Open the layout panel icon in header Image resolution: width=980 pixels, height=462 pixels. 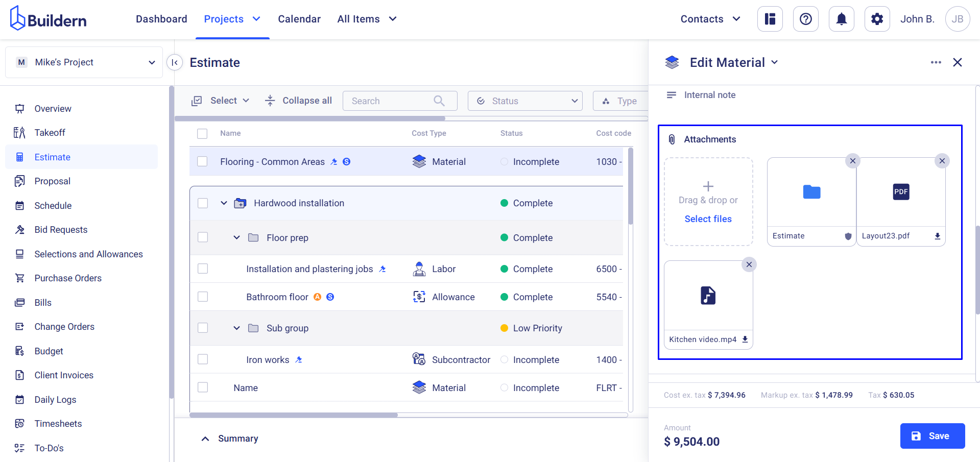coord(770,19)
